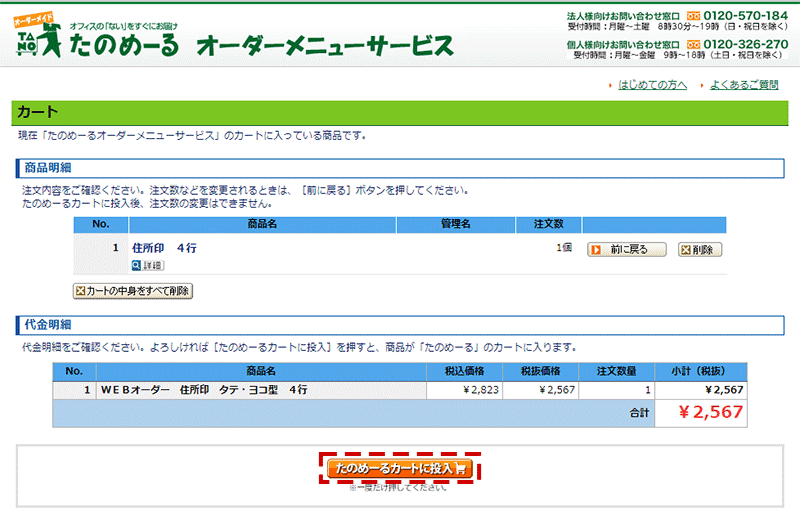Click the 合計 label
The image size is (800, 516).
tap(639, 413)
